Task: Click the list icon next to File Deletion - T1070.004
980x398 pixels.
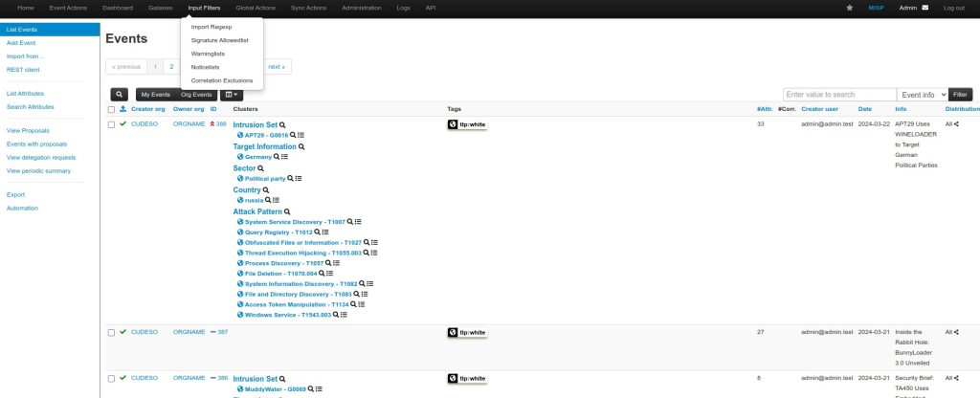Action: (329, 274)
